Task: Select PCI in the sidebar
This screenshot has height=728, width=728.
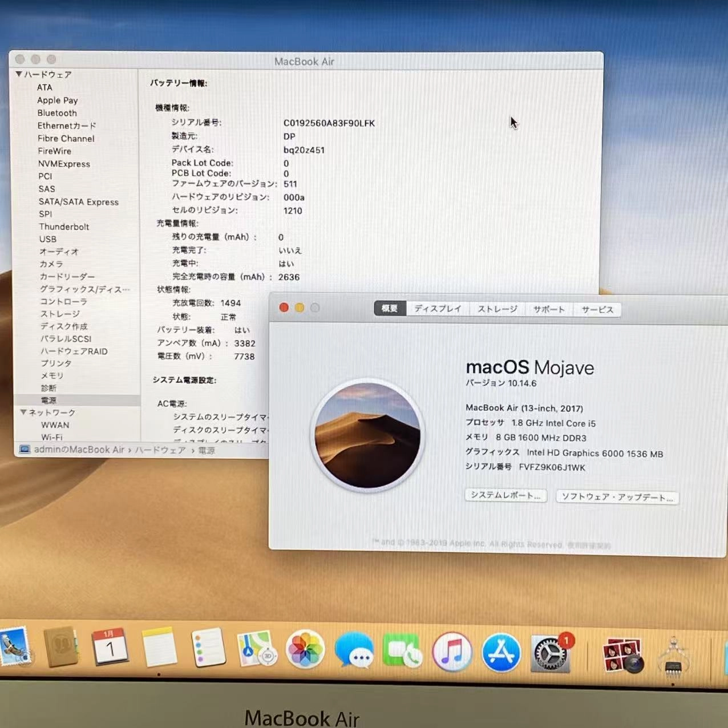Action: click(45, 176)
